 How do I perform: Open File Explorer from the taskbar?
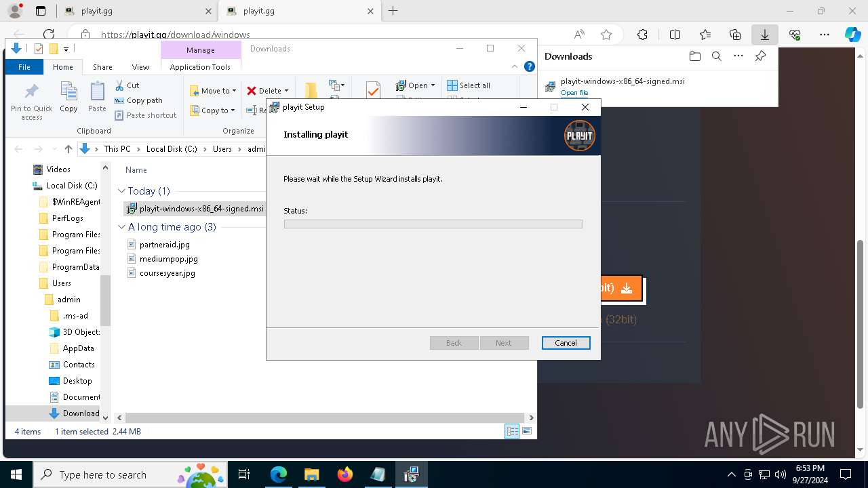coord(311,474)
